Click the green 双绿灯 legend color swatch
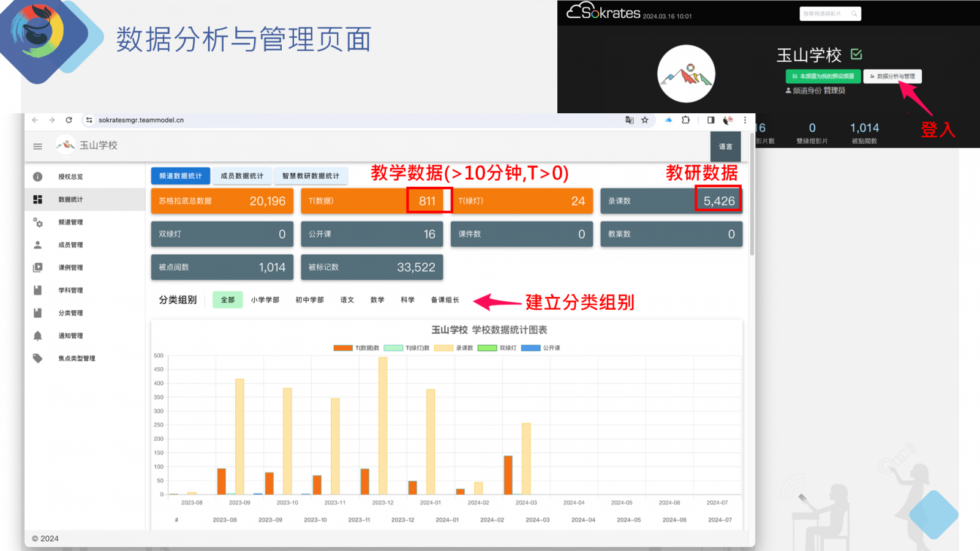980x551 pixels. pos(487,348)
